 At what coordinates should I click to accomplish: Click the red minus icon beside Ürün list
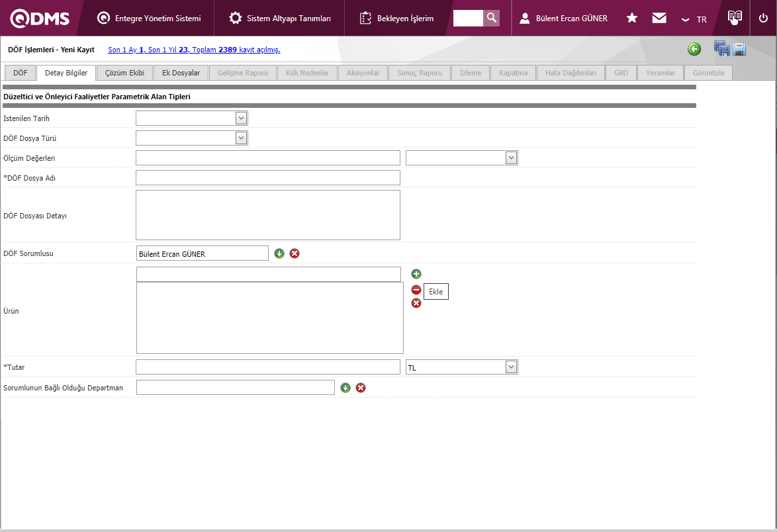(x=416, y=290)
